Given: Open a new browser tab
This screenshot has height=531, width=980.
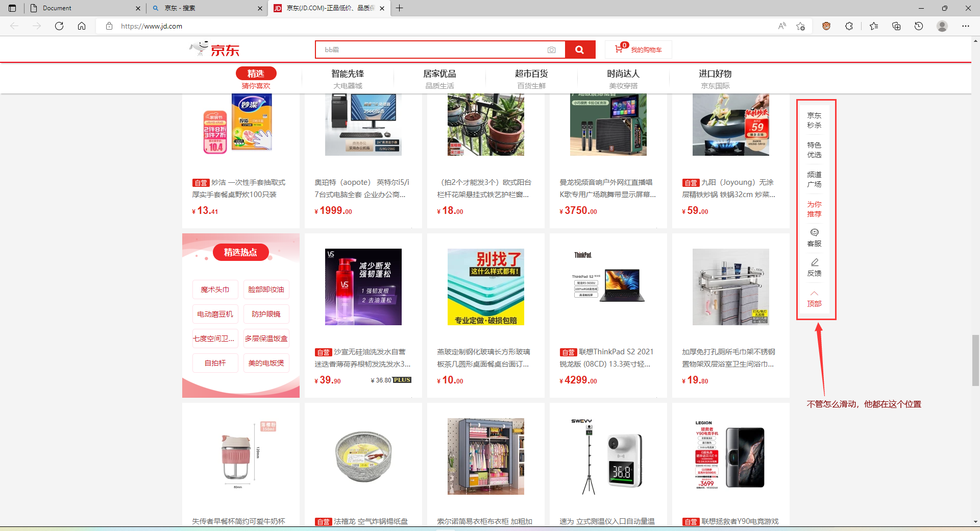Looking at the screenshot, I should 400,8.
